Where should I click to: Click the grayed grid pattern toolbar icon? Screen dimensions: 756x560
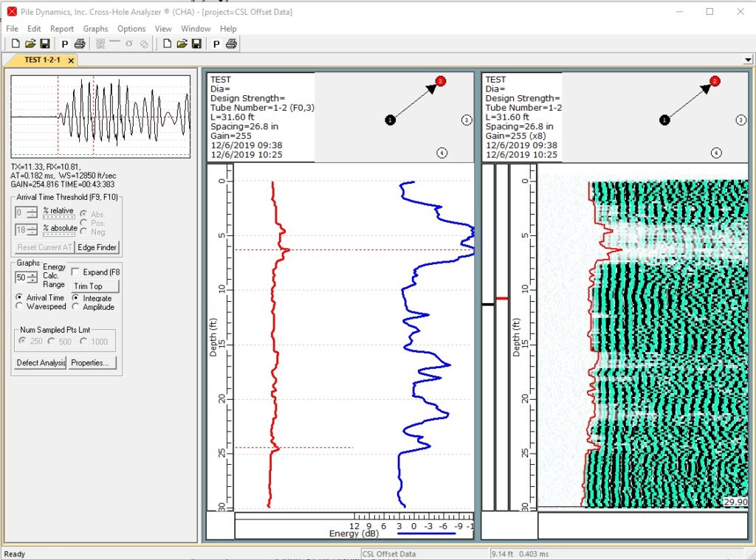pyautogui.click(x=100, y=44)
